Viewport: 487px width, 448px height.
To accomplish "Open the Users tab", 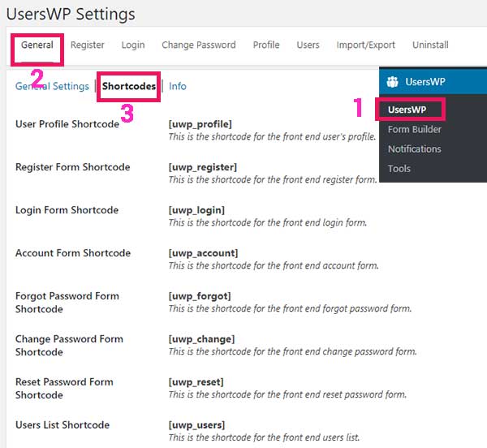I will [x=308, y=45].
